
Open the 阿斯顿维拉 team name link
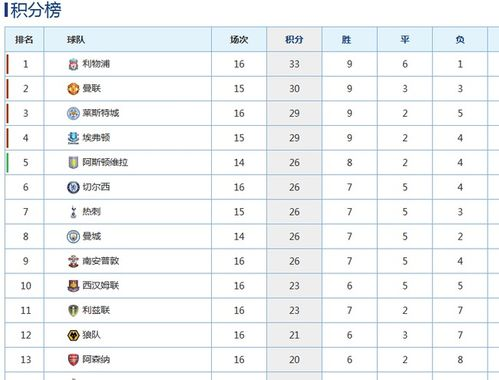[x=105, y=162]
